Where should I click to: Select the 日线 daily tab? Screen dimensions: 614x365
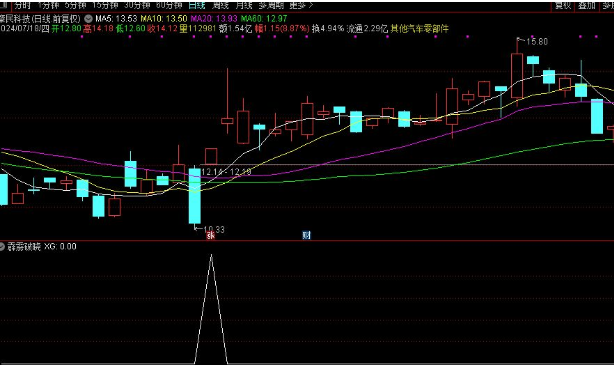pyautogui.click(x=197, y=5)
